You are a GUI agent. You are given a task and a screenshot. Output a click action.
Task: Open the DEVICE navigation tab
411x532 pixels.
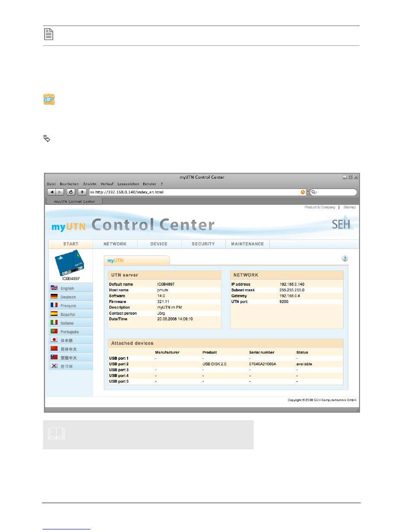159,244
